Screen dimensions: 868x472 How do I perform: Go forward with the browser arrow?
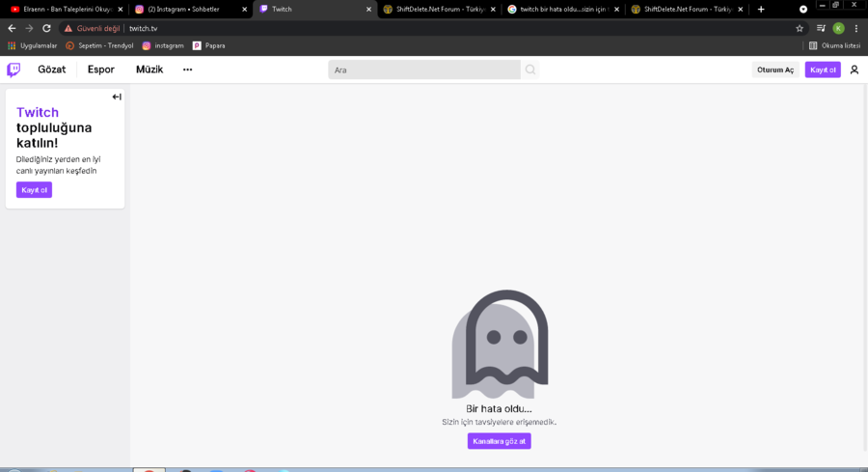[29, 28]
